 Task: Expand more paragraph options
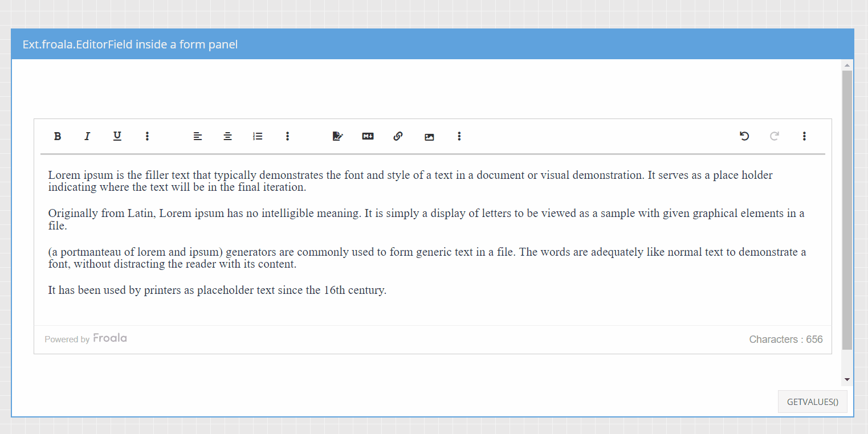pos(287,136)
